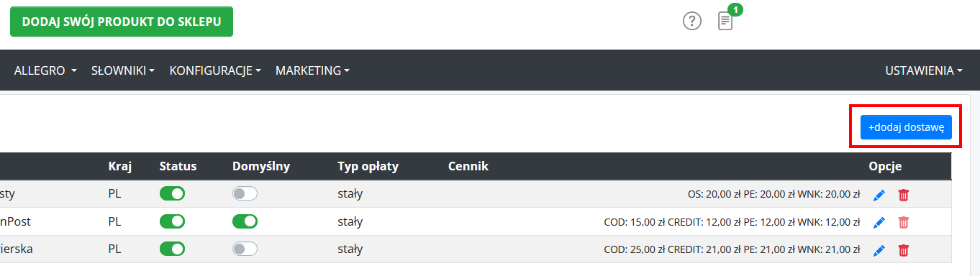
Task: Open the KONFIGURACJE menu
Action: click(x=215, y=70)
